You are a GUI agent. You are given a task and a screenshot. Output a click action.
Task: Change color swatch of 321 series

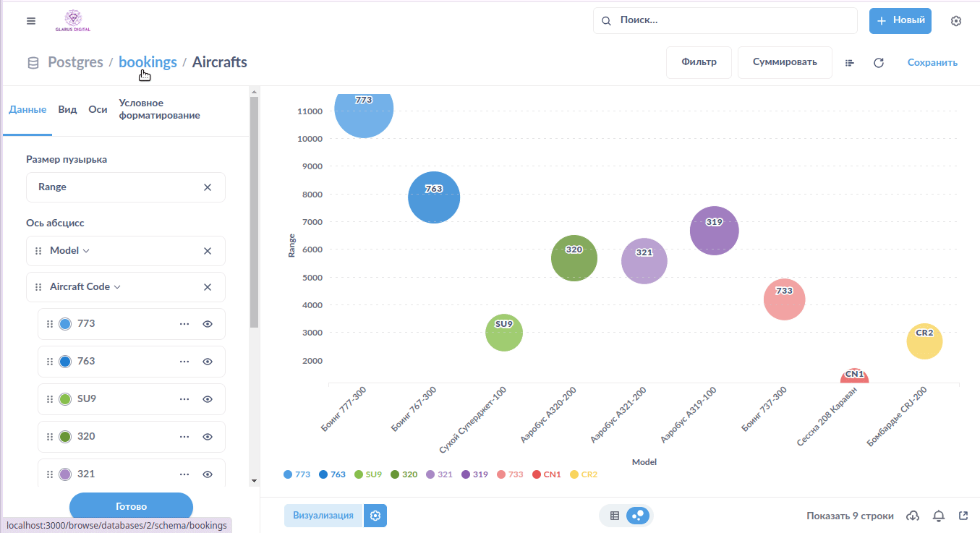[x=65, y=474]
